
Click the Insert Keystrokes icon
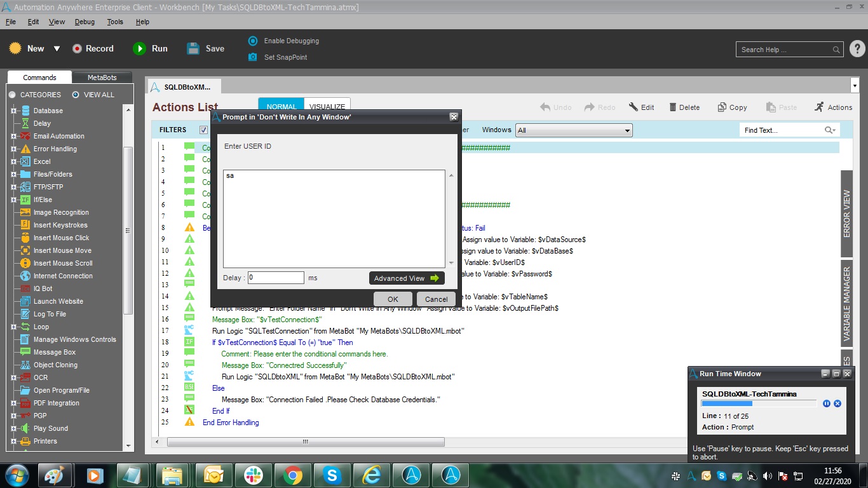[25, 225]
